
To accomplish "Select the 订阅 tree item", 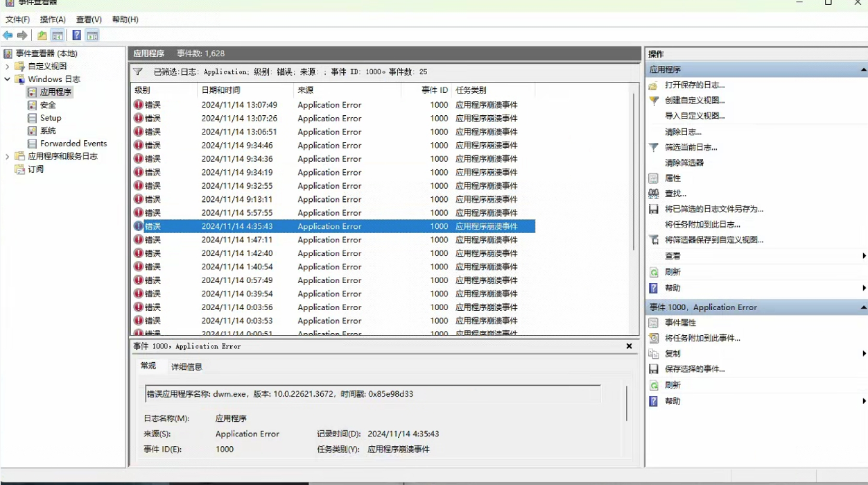I will click(x=35, y=169).
